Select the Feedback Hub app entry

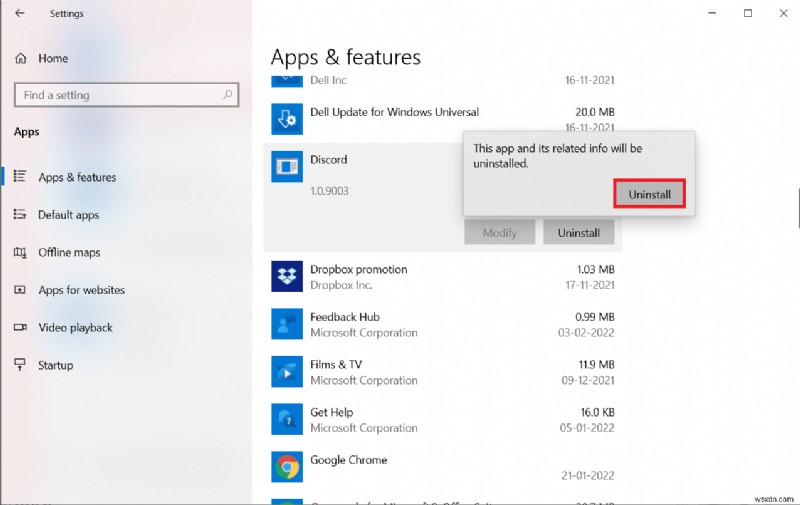point(443,324)
